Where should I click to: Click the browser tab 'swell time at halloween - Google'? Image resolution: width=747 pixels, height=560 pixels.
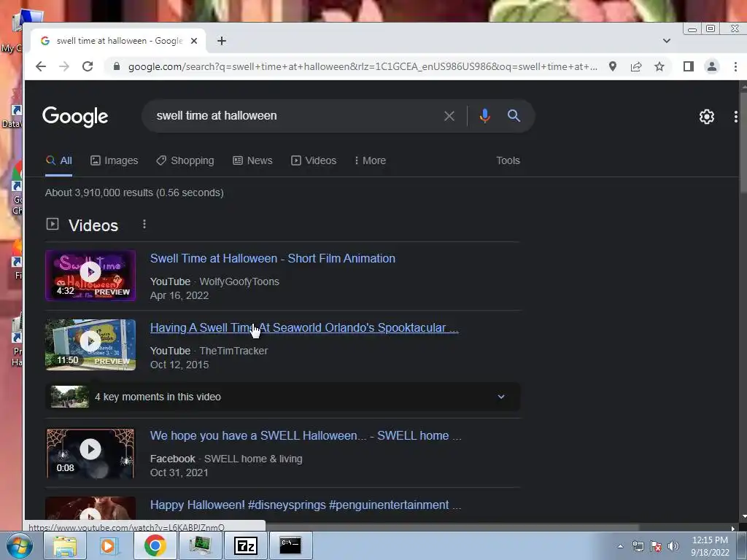click(119, 41)
